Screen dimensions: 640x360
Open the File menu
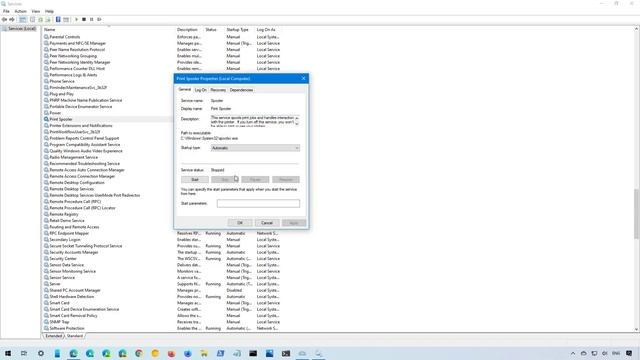(6, 11)
